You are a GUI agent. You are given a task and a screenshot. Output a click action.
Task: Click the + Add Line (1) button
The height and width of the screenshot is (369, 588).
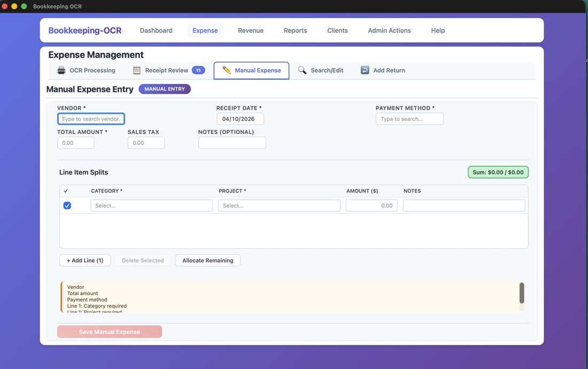[x=84, y=260]
